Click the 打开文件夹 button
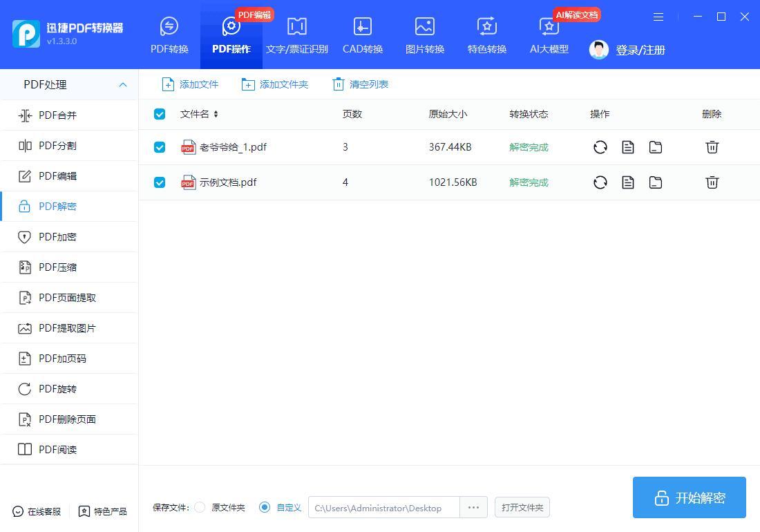This screenshot has width=760, height=532. pos(522,507)
